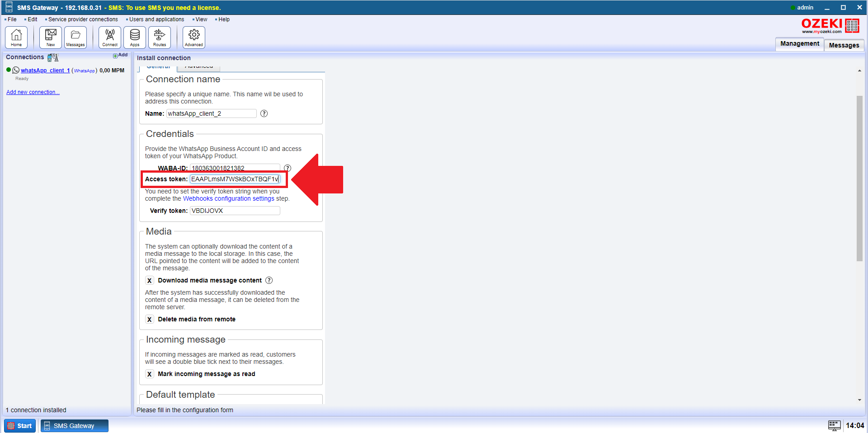Open the Apps database toolbar icon
This screenshot has height=433, width=868.
(135, 37)
